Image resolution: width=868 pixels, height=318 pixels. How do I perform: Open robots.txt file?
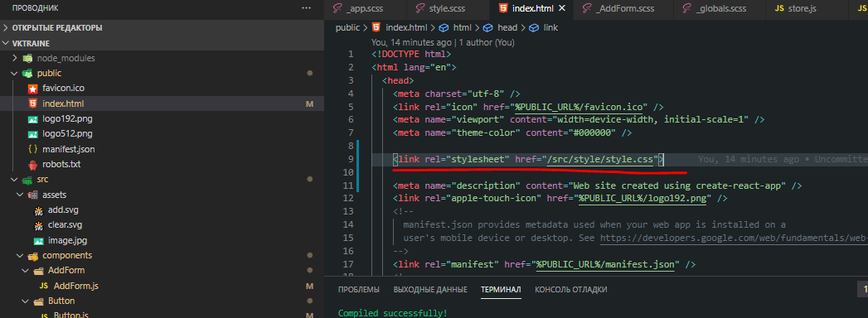(x=61, y=164)
